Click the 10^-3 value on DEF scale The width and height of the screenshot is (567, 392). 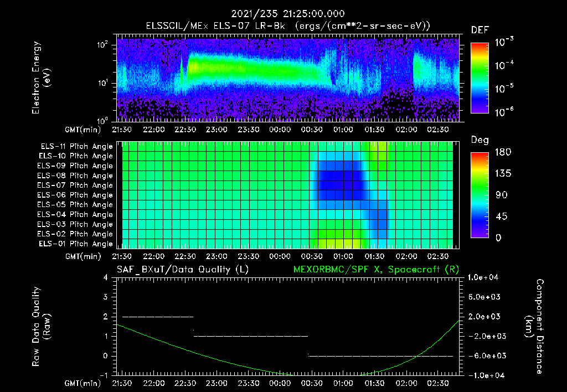(504, 42)
